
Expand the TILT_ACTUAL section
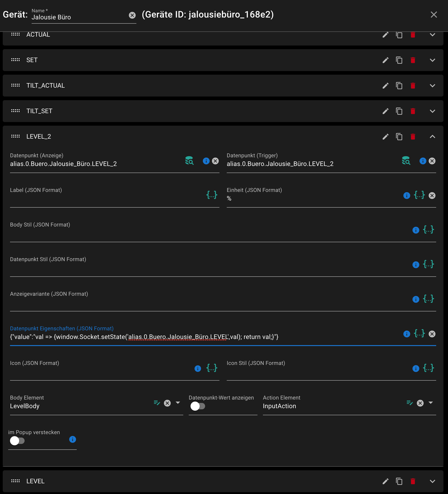432,86
